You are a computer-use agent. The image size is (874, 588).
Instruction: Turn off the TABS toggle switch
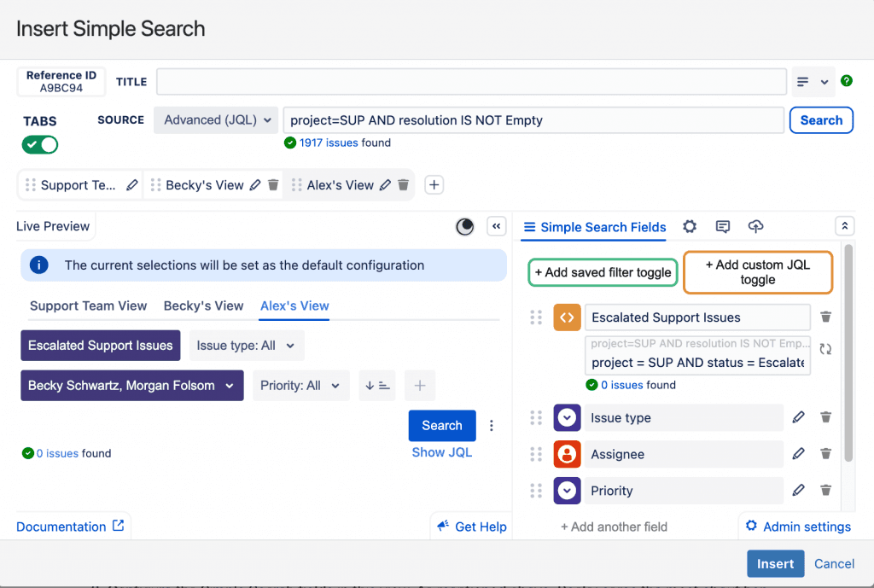click(40, 145)
